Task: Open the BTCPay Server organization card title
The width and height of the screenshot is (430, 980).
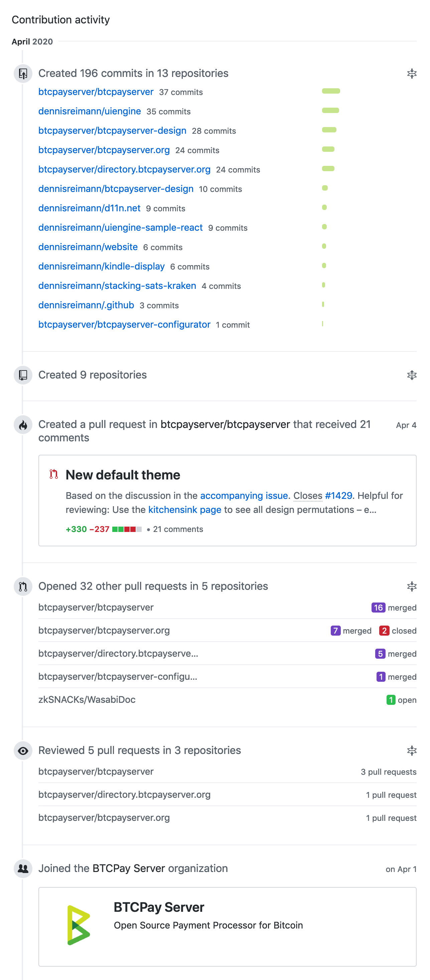Action: (159, 907)
